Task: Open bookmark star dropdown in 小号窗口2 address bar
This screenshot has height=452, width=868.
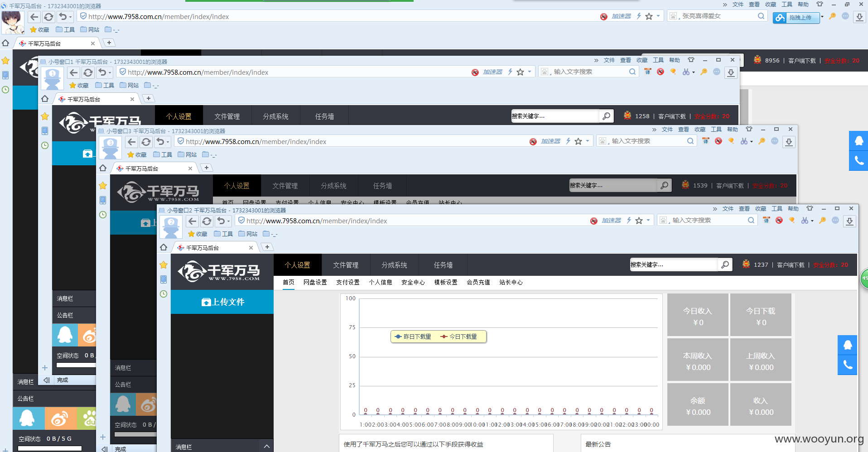Action: coord(648,221)
